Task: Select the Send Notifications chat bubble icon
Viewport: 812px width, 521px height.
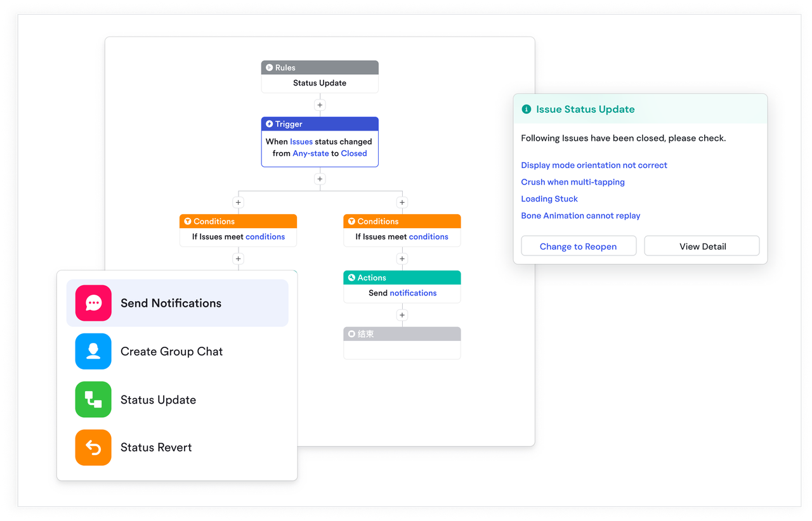Action: point(93,303)
